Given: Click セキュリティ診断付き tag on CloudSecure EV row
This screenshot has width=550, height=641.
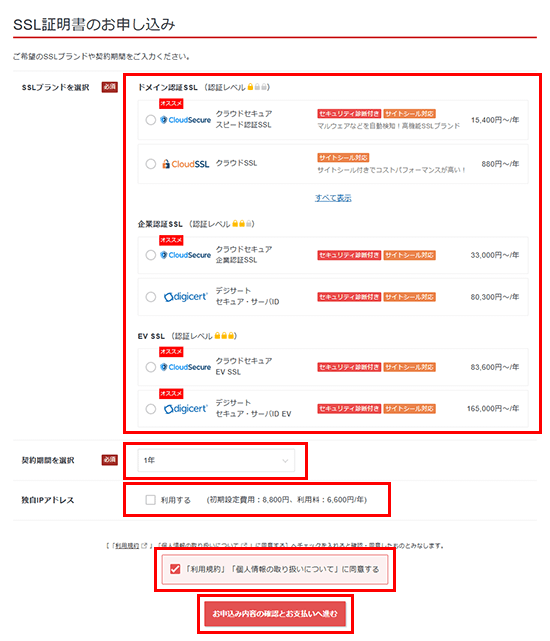Looking at the screenshot, I should pos(349,367).
